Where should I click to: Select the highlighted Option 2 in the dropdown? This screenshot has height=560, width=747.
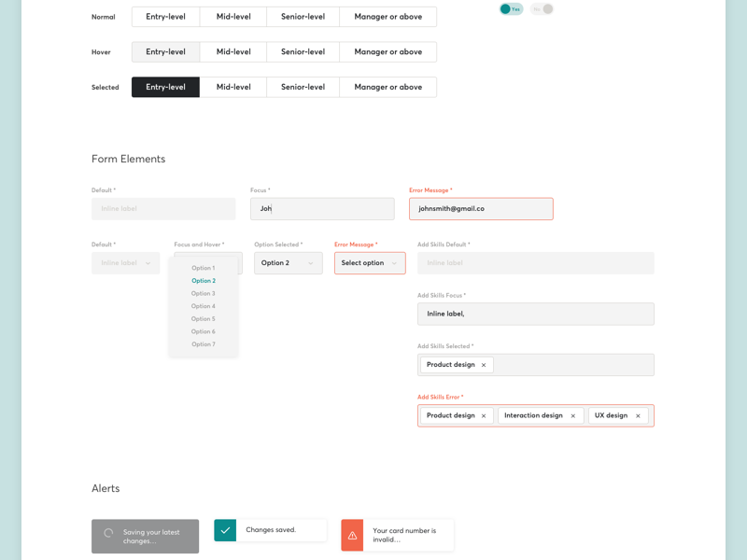tap(204, 280)
